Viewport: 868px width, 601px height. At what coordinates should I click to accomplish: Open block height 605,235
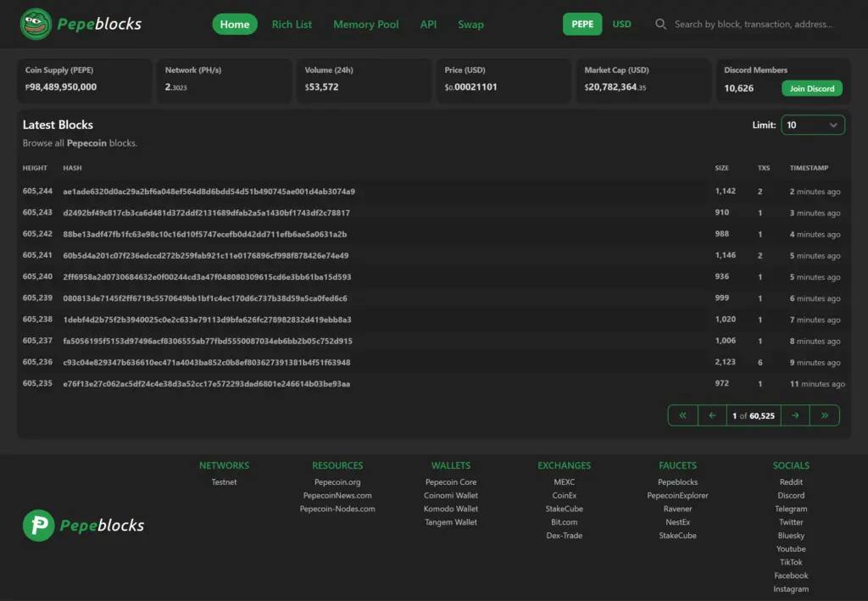pos(37,383)
